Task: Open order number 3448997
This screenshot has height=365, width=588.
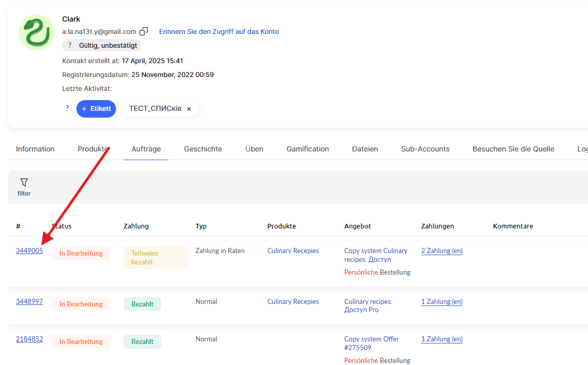Action: point(29,301)
